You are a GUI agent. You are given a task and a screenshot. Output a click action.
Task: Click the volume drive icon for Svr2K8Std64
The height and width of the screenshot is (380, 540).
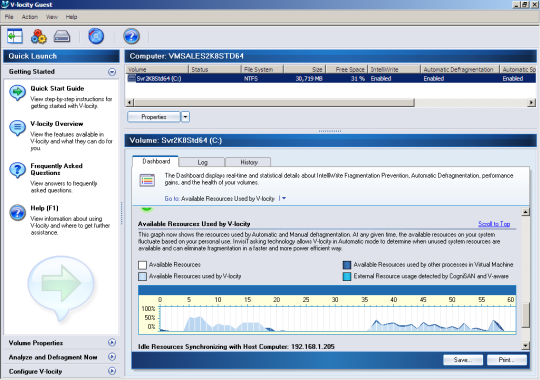(x=132, y=78)
